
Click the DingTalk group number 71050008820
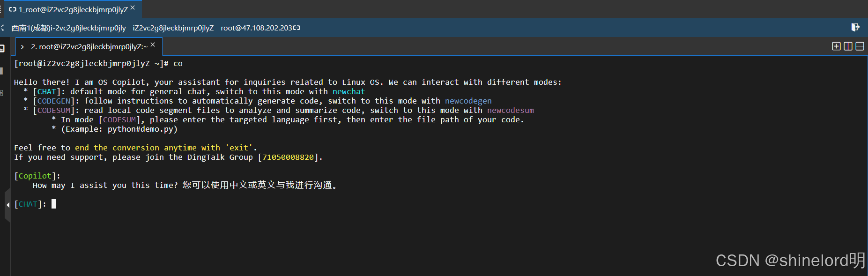click(x=288, y=157)
